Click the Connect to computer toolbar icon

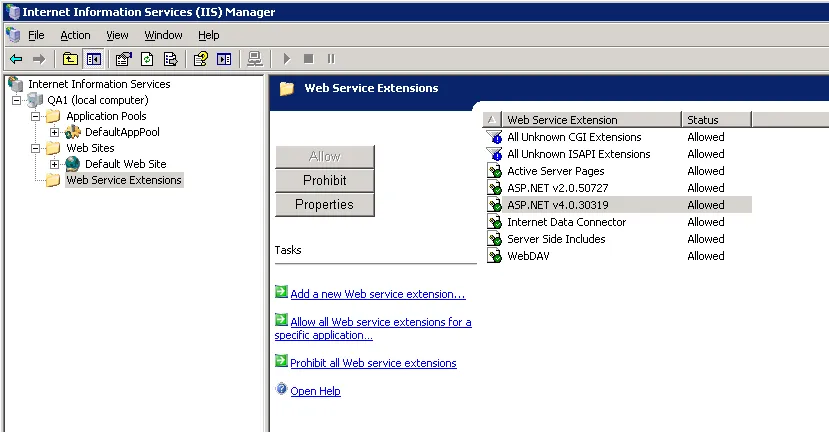[255, 59]
